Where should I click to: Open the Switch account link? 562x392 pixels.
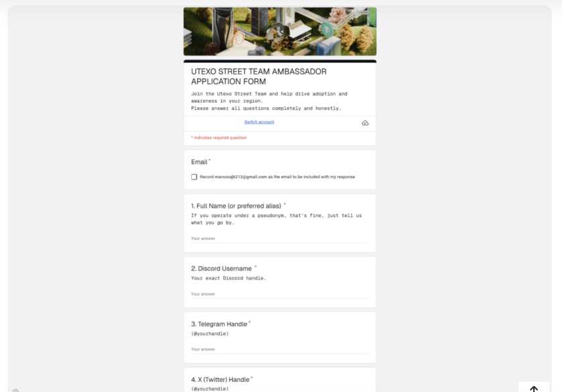(x=259, y=121)
